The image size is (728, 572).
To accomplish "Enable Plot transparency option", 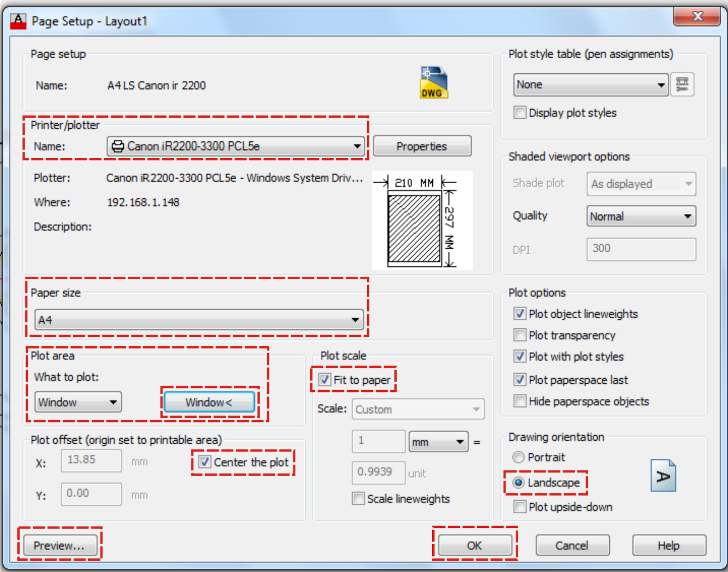I will pyautogui.click(x=520, y=335).
